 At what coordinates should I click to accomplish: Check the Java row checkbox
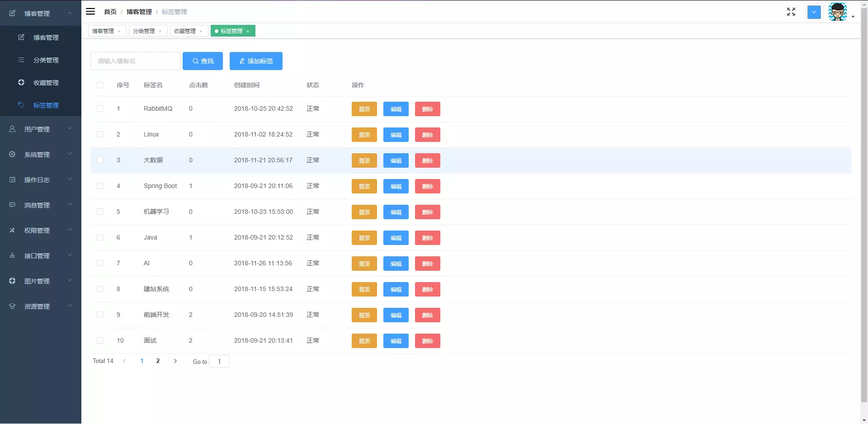(x=100, y=237)
